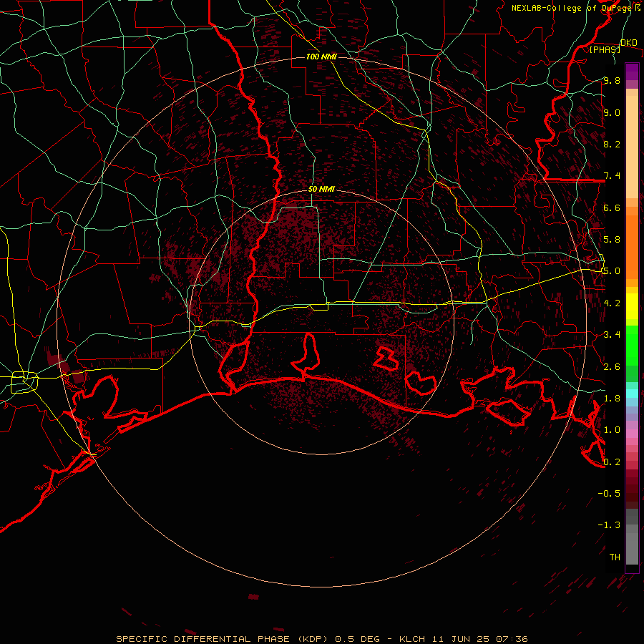This screenshot has width=644, height=644.
Task: Click the 100 NMI range ring label
Action: 321,57
